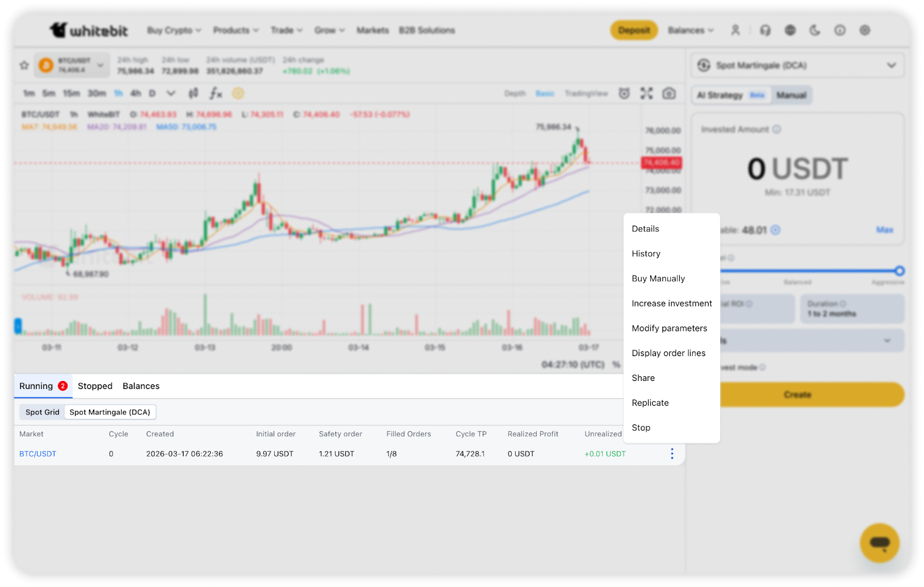Click the favorite star for BTC/USDT
Image resolution: width=924 pixels, height=587 pixels.
tap(24, 65)
